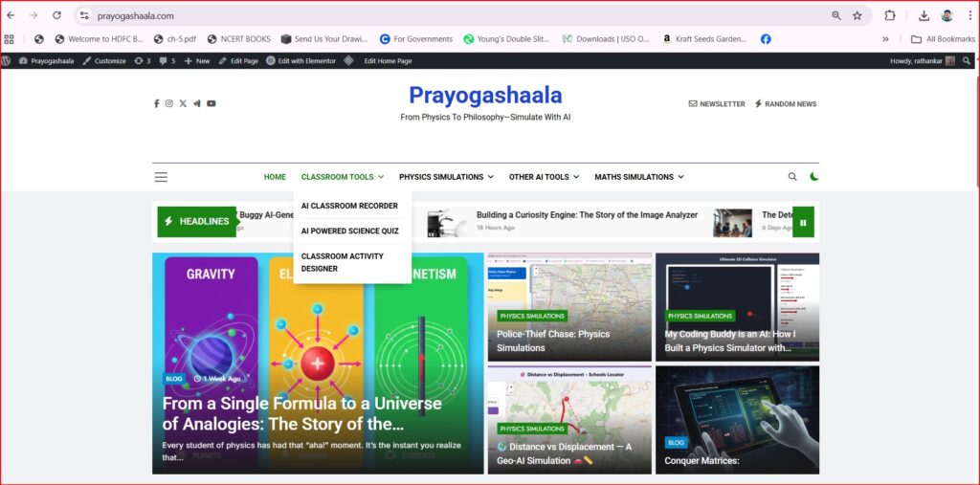
Task: Expand the Physics Simulations dropdown
Action: 446,177
